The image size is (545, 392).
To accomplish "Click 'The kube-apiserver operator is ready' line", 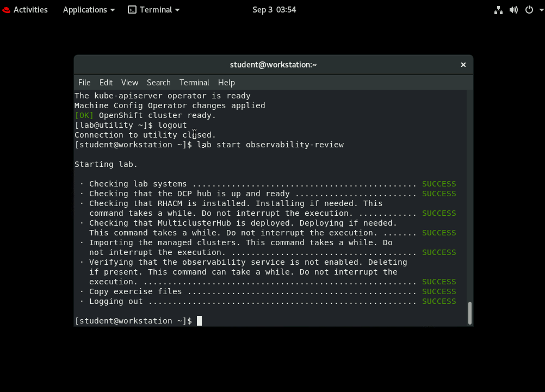I will pos(163,96).
